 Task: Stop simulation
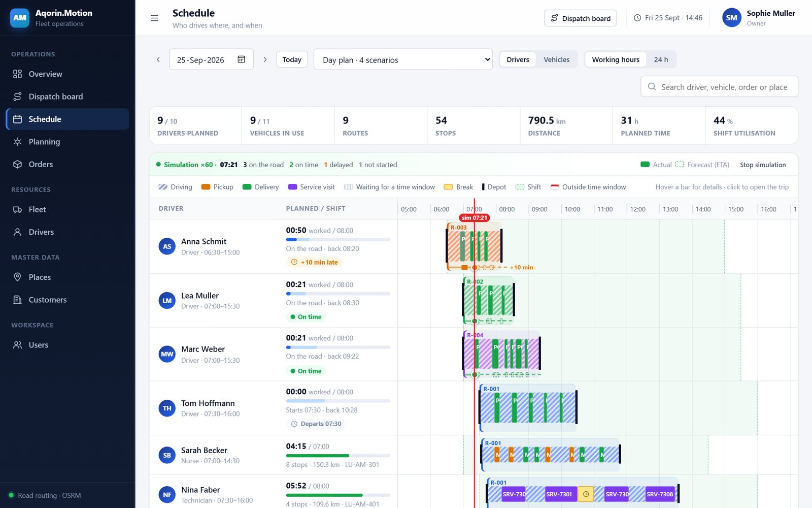point(763,165)
